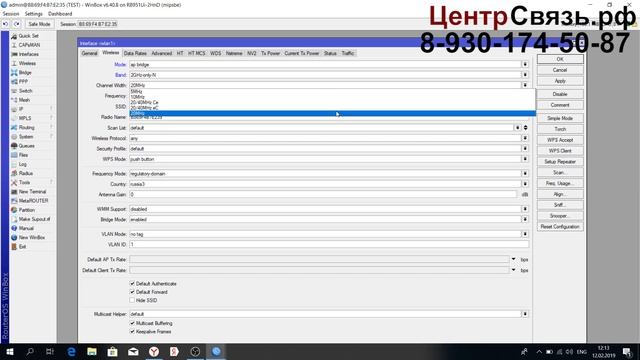Open the Queues sidebar entry
The image size is (640, 360).
click(x=26, y=146)
